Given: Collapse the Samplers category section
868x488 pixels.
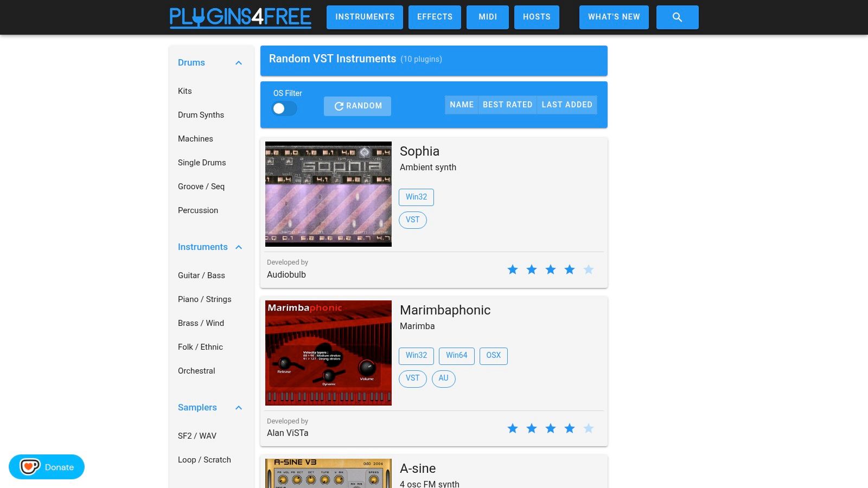Looking at the screenshot, I should point(239,407).
